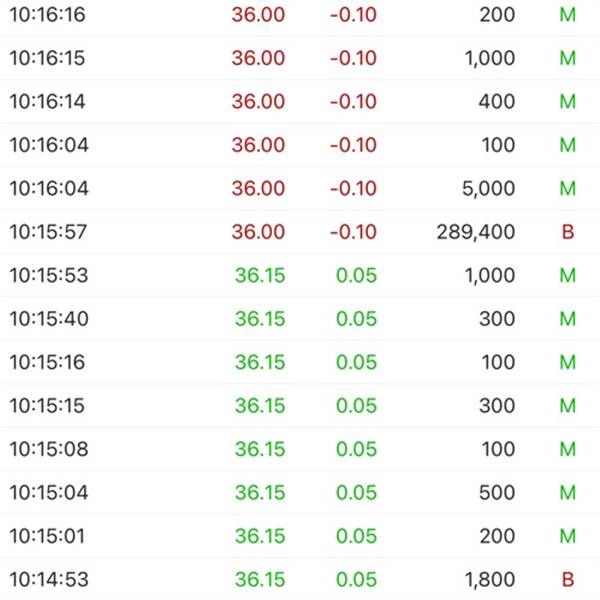Select the 10:16:15 row with 1,000 volume

[x=300, y=58]
